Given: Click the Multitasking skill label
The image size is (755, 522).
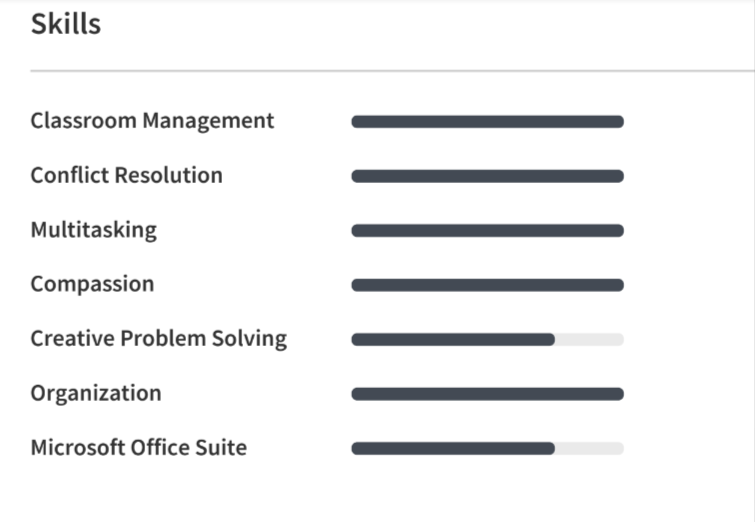Looking at the screenshot, I should coord(94,230).
